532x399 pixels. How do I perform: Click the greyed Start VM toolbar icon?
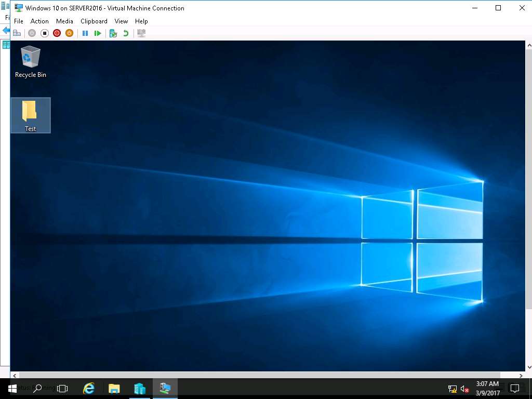click(x=32, y=33)
